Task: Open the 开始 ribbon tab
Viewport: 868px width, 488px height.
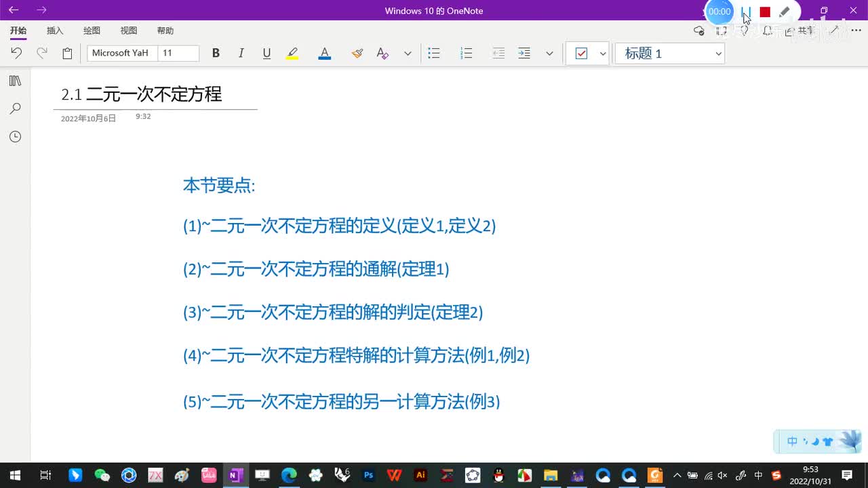Action: [x=18, y=30]
